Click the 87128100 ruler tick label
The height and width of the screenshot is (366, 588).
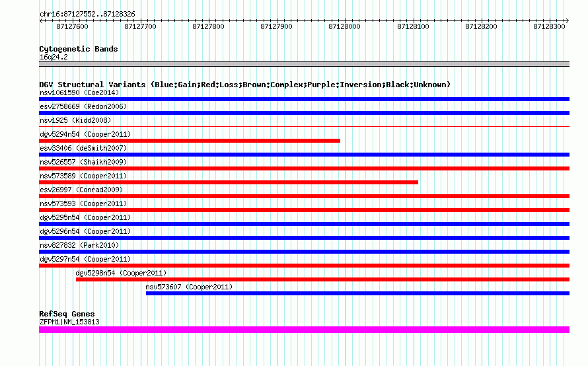(x=413, y=26)
